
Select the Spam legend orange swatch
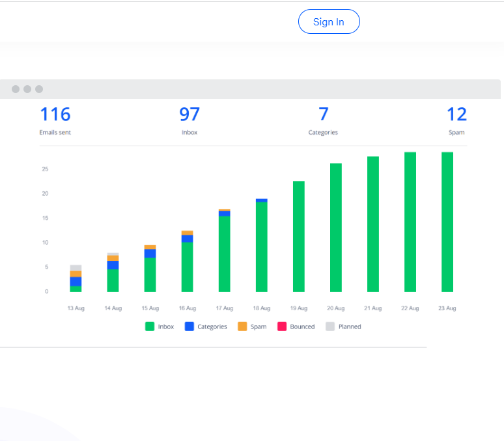click(x=242, y=327)
